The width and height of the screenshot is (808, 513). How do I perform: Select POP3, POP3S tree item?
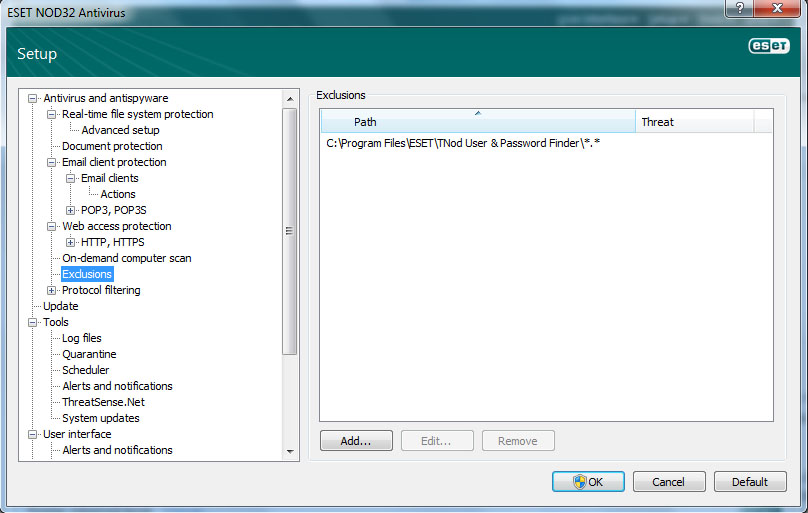pos(113,210)
